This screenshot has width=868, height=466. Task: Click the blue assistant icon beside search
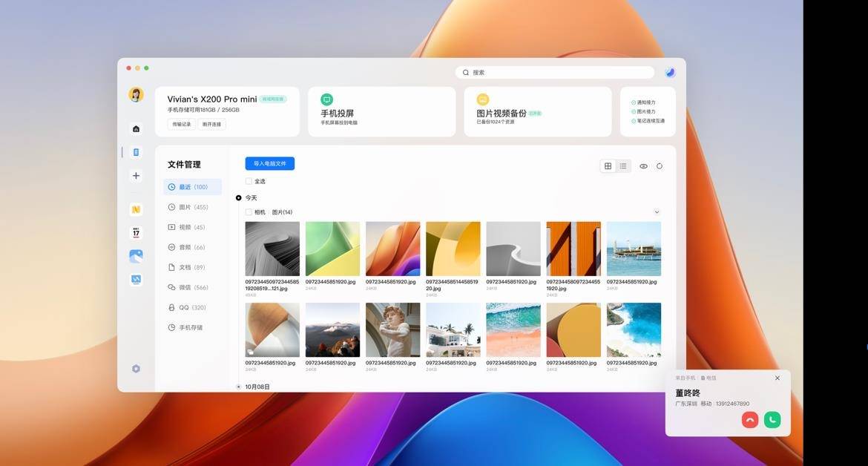pyautogui.click(x=670, y=73)
